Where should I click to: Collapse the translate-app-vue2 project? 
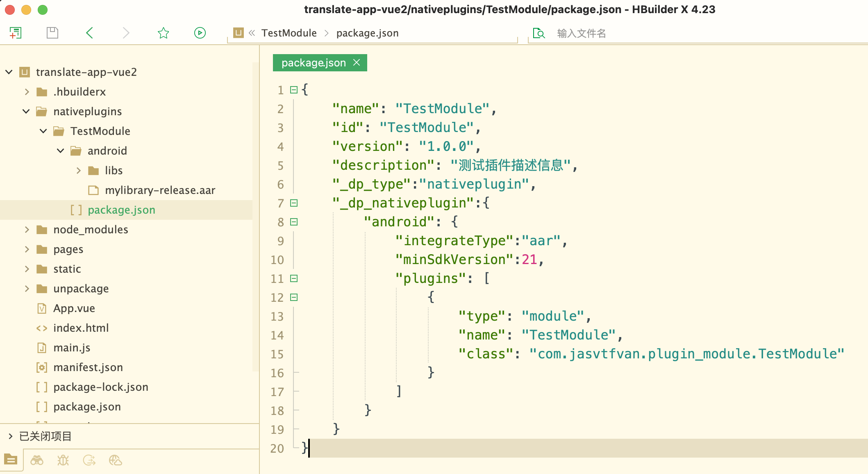pos(9,72)
